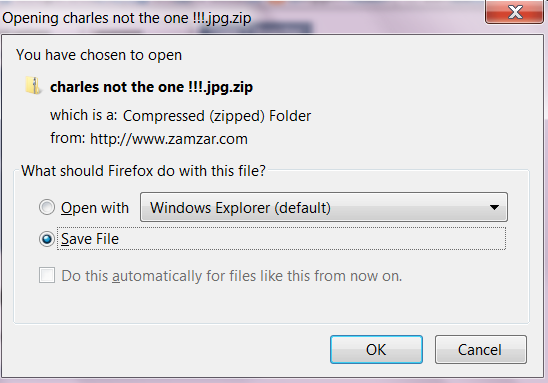Click the http://www.zamzar.com source text
548x383 pixels.
169,139
